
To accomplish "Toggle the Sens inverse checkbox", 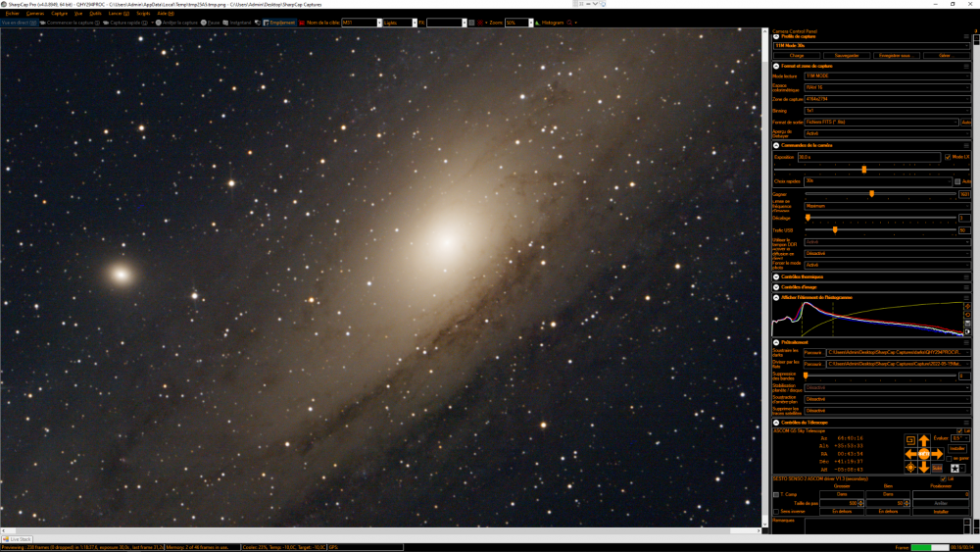I will [776, 511].
